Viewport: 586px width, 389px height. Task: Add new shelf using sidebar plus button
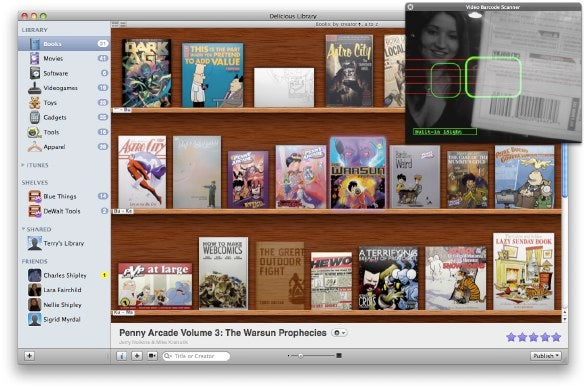29,356
